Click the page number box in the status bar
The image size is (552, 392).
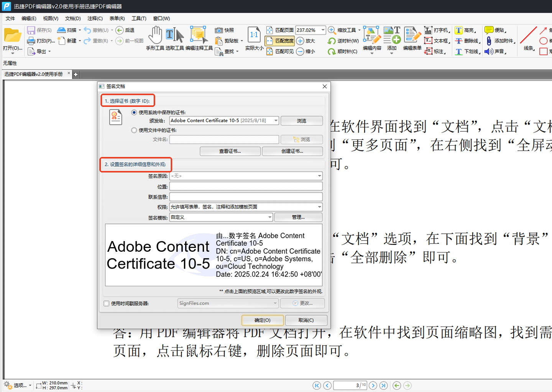[x=350, y=385]
